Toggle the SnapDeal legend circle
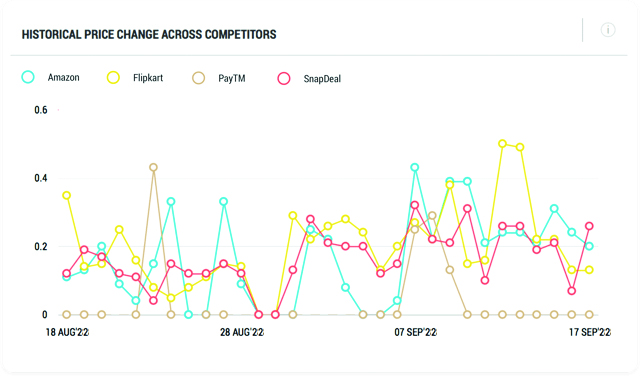This screenshot has height=376, width=640. click(x=284, y=78)
